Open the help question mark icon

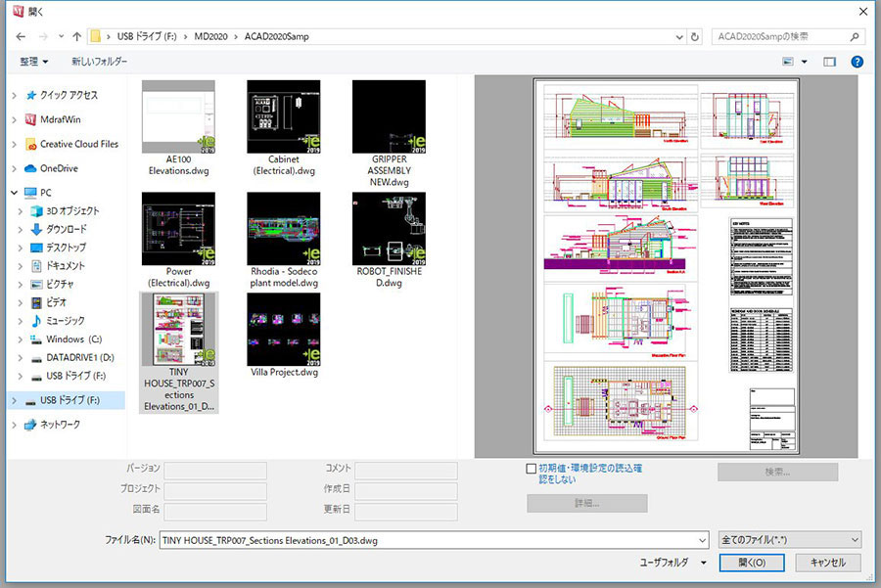pyautogui.click(x=857, y=62)
